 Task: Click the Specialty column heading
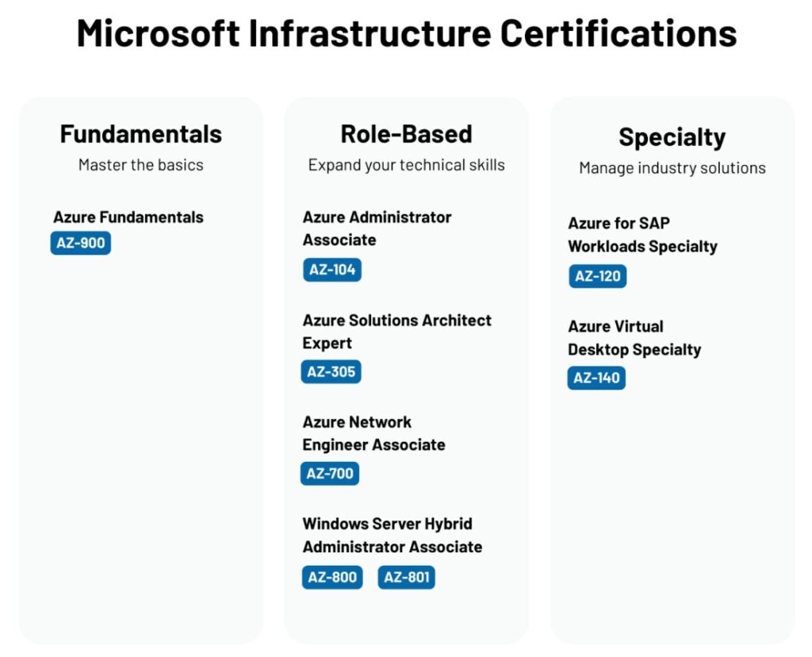[x=672, y=136]
